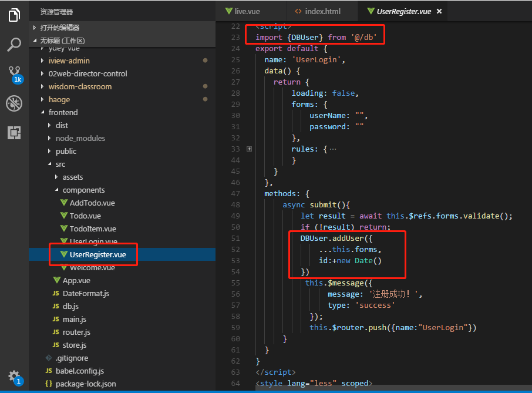
Task: Open db.js file in explorer
Action: [70, 306]
